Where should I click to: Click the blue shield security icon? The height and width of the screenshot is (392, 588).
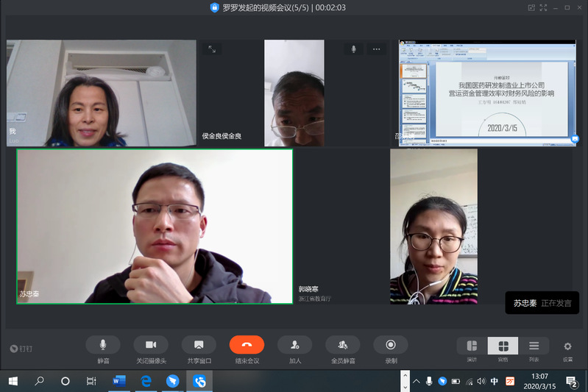click(x=215, y=7)
